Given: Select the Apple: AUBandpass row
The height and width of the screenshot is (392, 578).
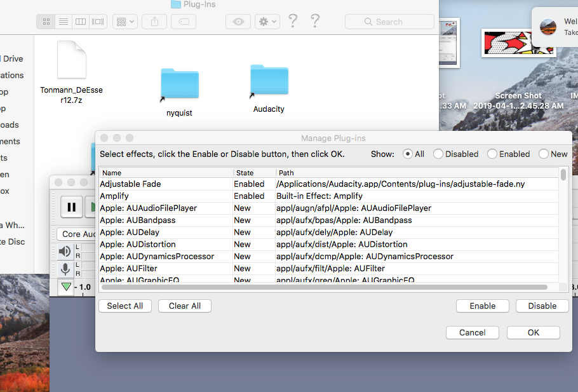Looking at the screenshot, I should (329, 220).
